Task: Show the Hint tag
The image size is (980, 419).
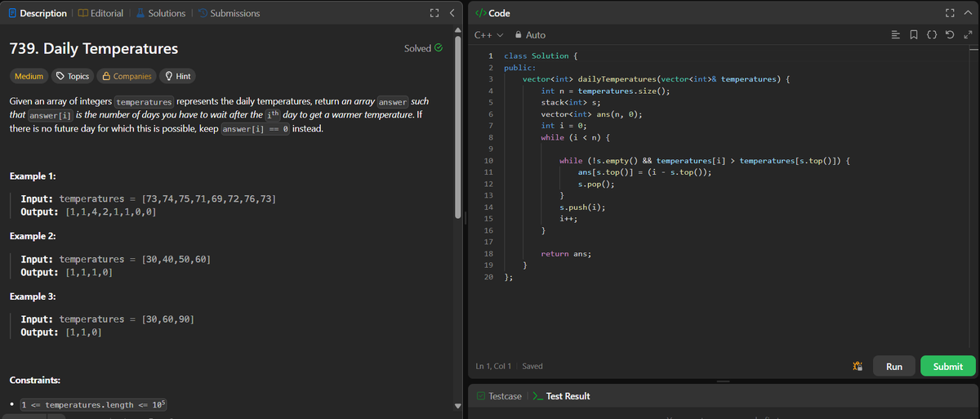Action: (x=177, y=76)
